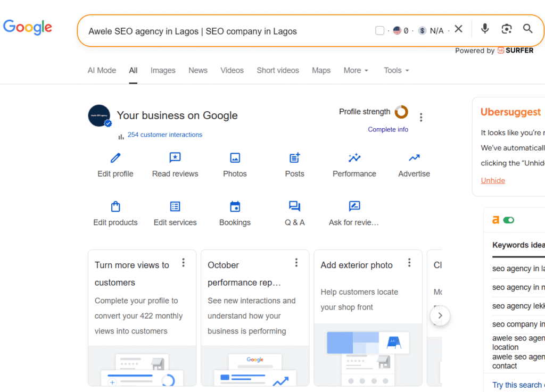The image size is (545, 392).
Task: View Performance via its chart icon
Action: click(354, 158)
